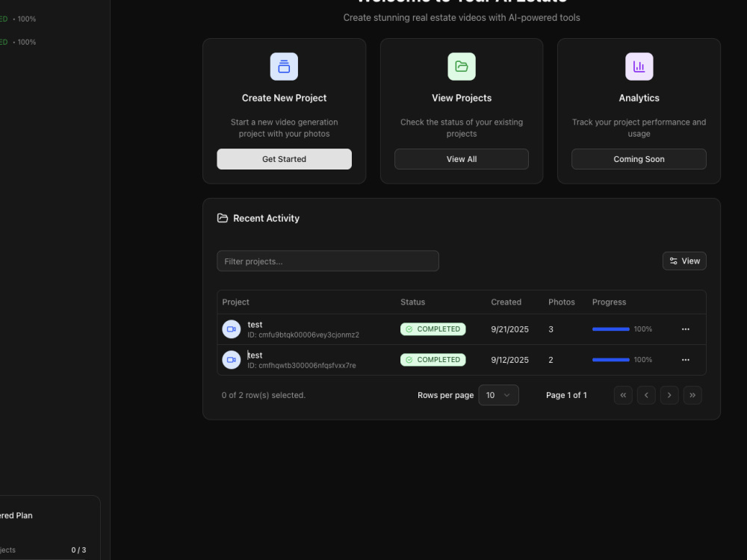
Task: Click the View All button
Action: (461, 159)
